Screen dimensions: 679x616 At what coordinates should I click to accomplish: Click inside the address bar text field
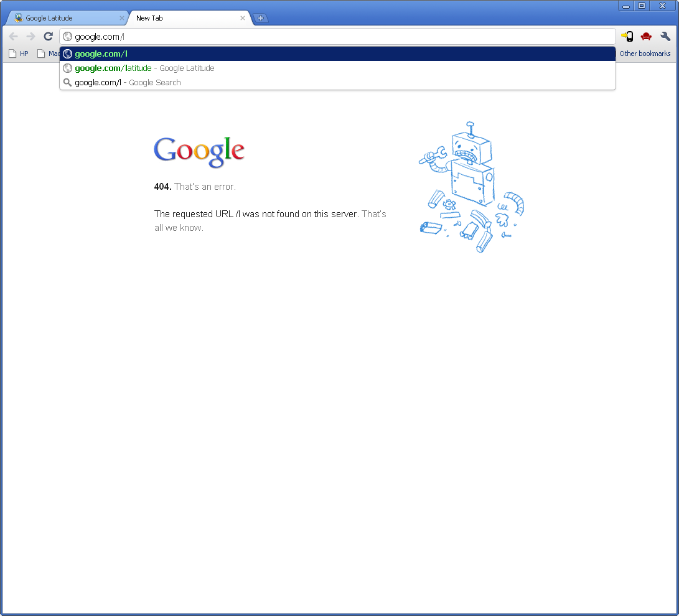pos(337,36)
